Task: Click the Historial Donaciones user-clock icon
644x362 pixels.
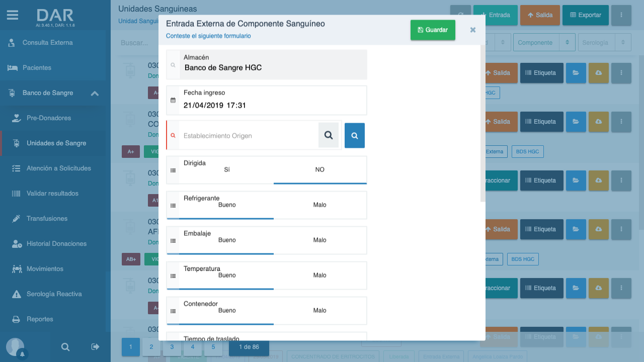Action: [17, 244]
